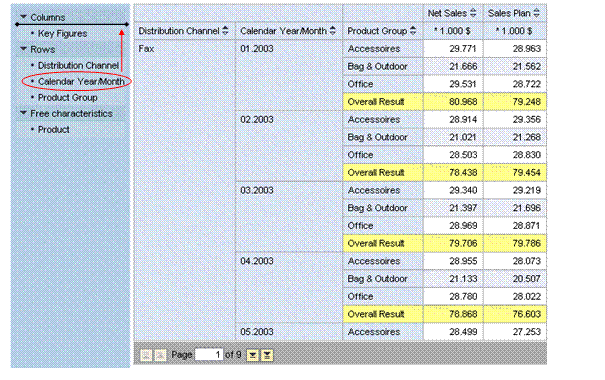Click Accessoires row under 01.2003
605x380 pixels.
pos(383,49)
